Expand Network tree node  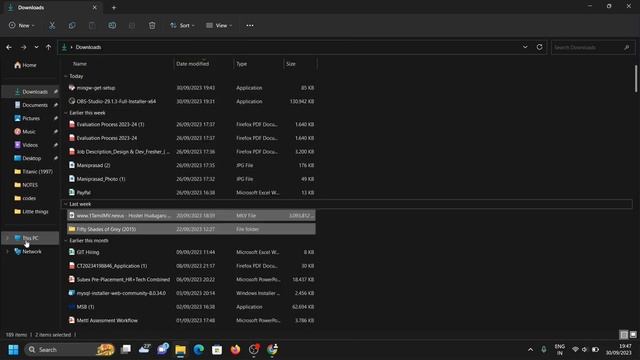(7, 252)
